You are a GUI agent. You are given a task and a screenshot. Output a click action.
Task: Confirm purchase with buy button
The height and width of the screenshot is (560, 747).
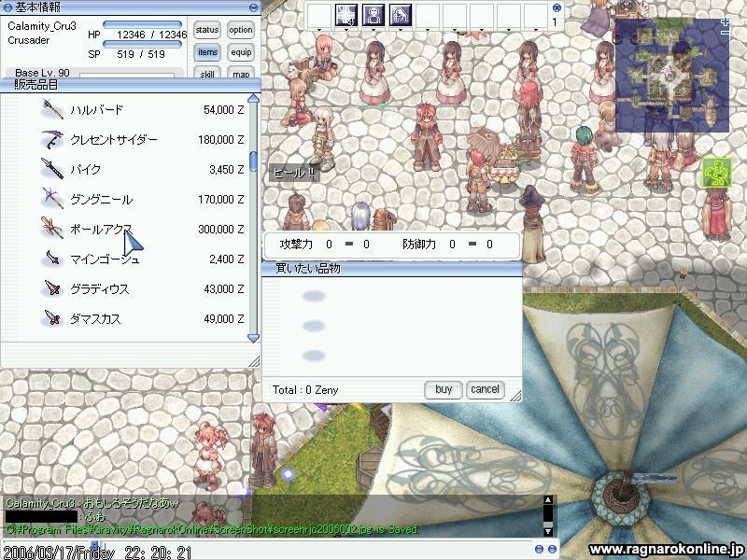click(x=443, y=389)
